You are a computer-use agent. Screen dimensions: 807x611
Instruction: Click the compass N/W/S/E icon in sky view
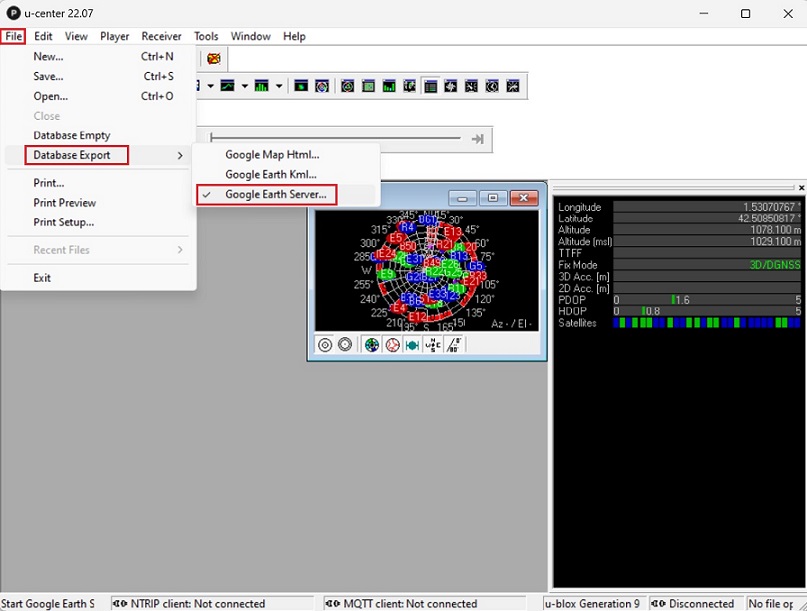pos(433,345)
